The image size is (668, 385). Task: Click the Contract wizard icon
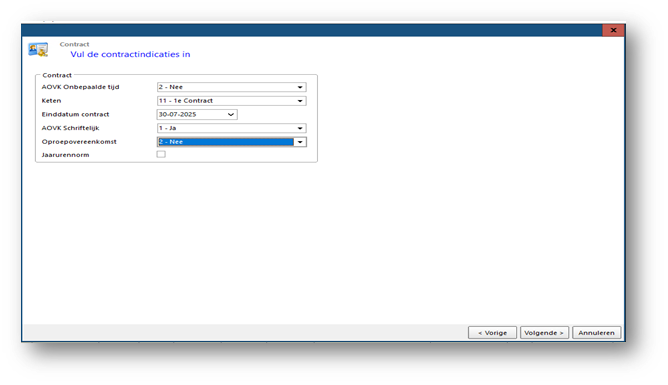[38, 49]
